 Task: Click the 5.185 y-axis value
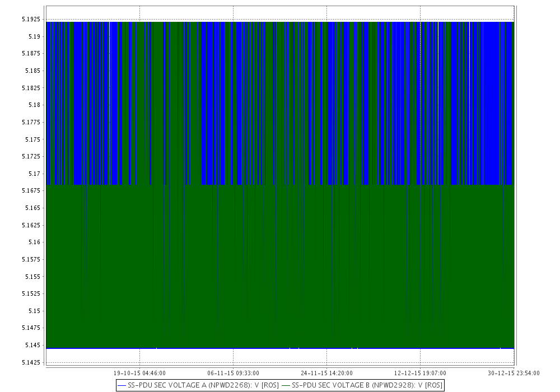33,71
